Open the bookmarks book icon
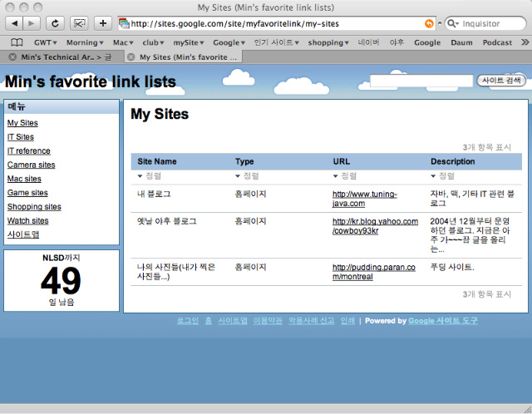 click(17, 42)
